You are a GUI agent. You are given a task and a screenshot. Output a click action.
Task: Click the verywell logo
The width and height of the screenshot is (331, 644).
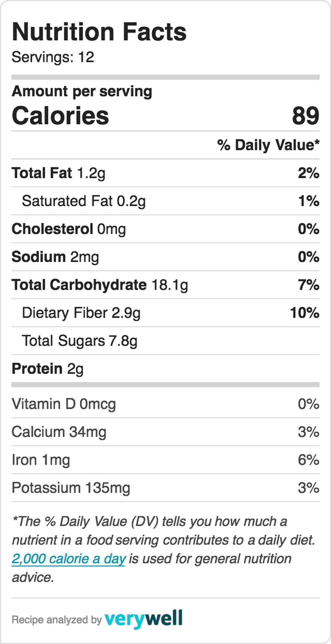pos(143,619)
